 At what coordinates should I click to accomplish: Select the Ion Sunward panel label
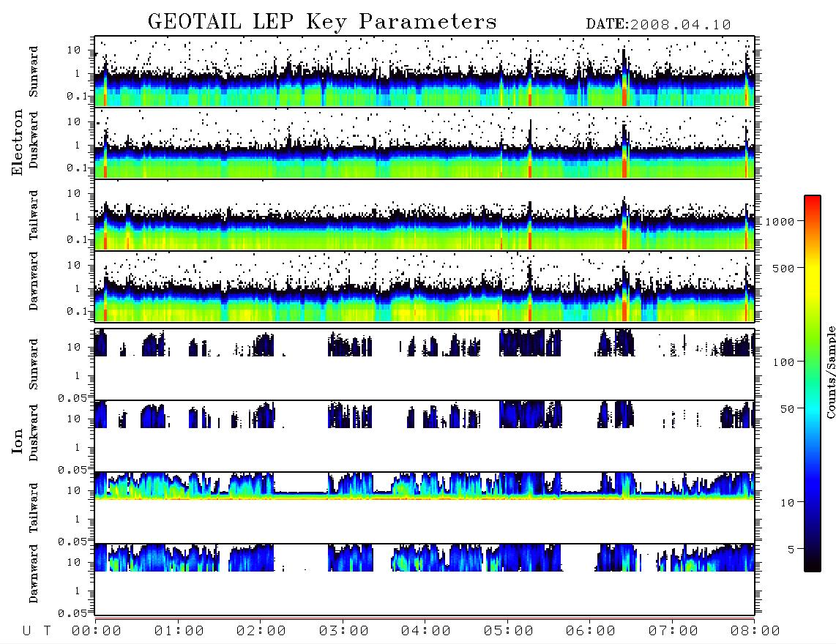[34, 364]
